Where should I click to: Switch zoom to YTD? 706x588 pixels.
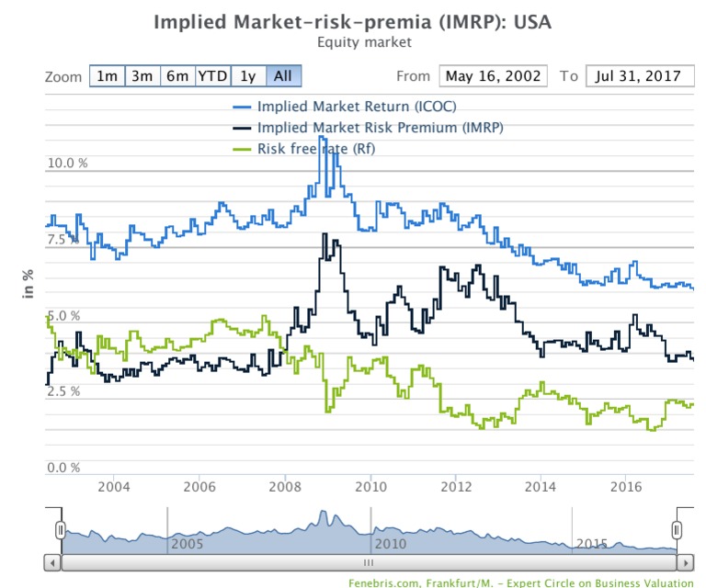click(x=212, y=76)
